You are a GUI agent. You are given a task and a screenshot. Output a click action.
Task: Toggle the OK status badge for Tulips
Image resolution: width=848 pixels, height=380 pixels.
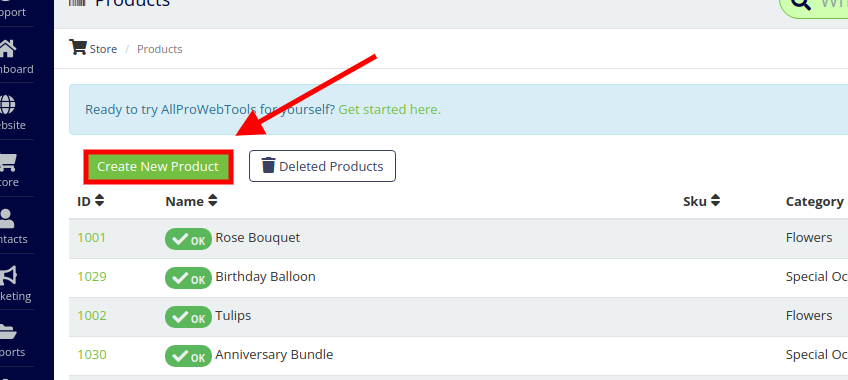[188, 317]
